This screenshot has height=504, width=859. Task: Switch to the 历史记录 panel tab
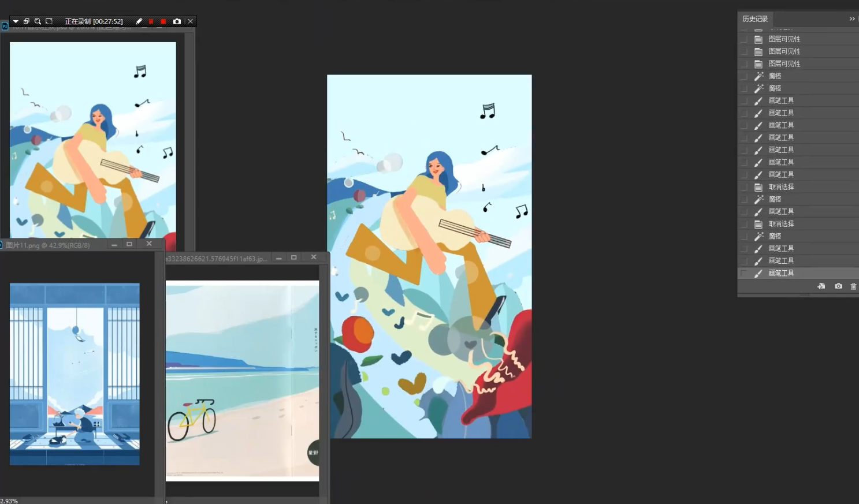pyautogui.click(x=755, y=19)
